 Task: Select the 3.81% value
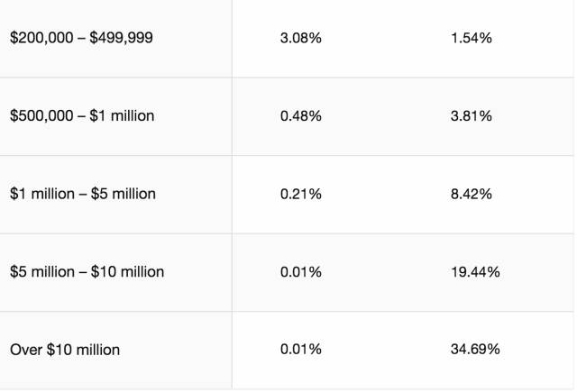coord(471,116)
